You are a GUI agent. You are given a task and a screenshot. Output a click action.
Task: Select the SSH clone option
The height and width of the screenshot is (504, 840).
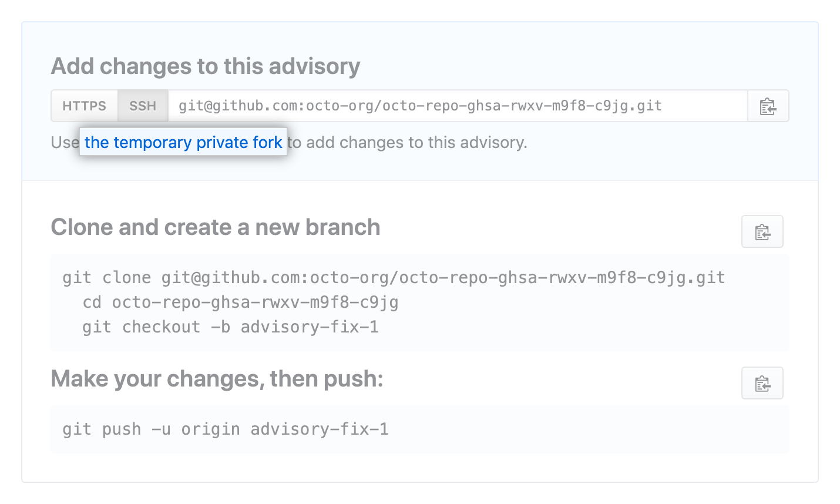[143, 106]
